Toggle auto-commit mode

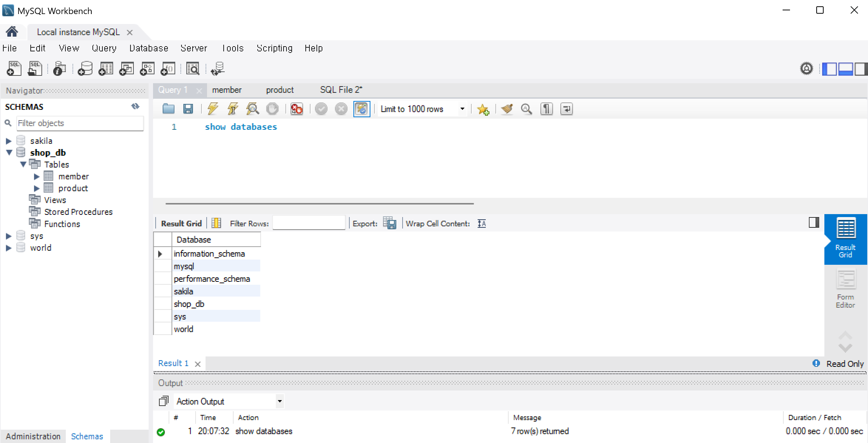coord(362,109)
